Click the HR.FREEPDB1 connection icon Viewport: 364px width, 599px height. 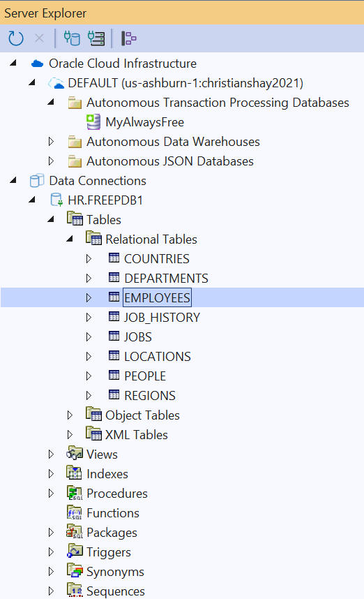(56, 200)
